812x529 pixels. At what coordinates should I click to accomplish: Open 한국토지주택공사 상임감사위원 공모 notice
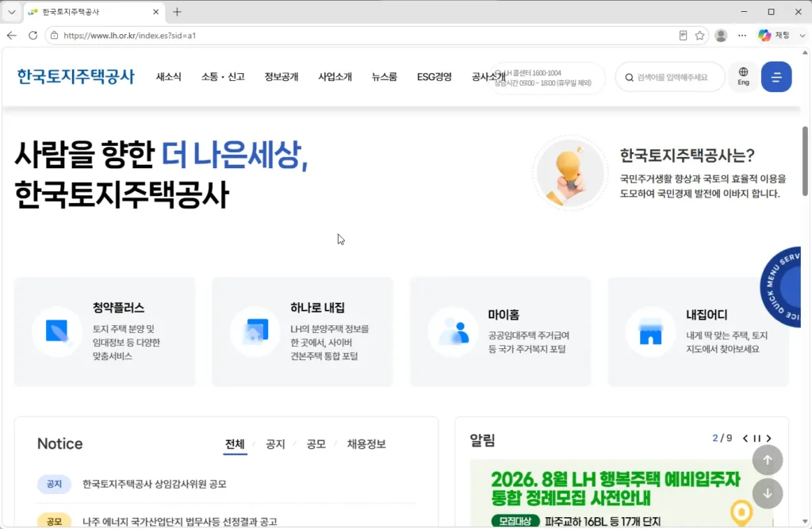[x=155, y=484]
